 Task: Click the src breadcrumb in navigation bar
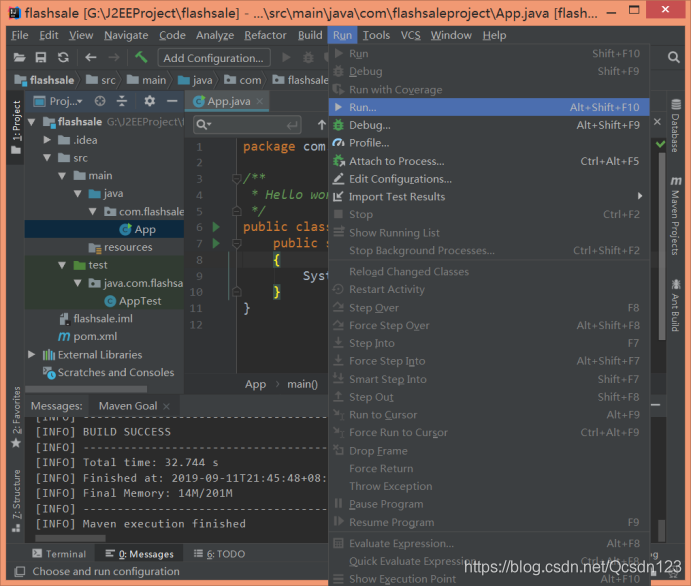pos(102,80)
